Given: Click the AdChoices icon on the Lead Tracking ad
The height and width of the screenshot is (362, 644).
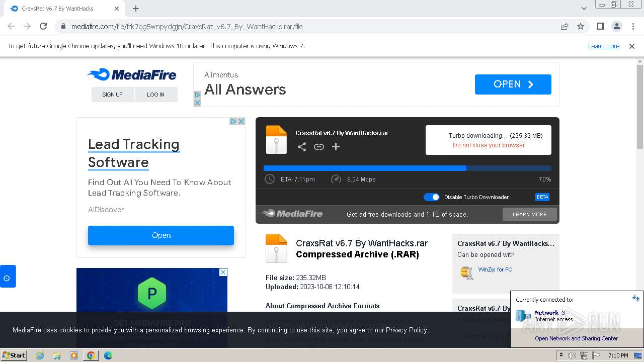Looking at the screenshot, I should click(233, 121).
